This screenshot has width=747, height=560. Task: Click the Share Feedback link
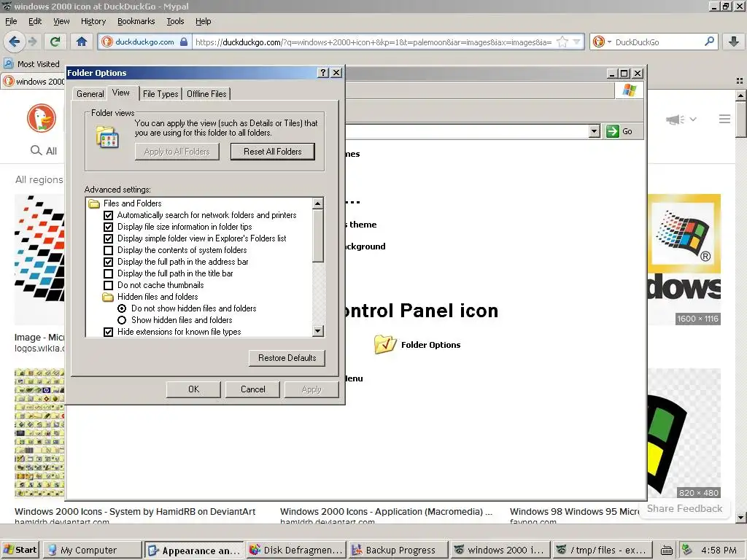tap(684, 508)
